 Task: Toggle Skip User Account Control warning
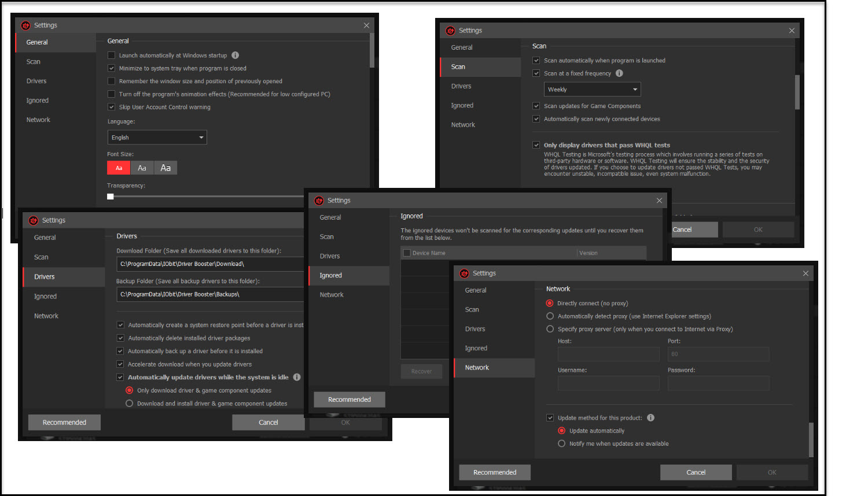tap(111, 107)
